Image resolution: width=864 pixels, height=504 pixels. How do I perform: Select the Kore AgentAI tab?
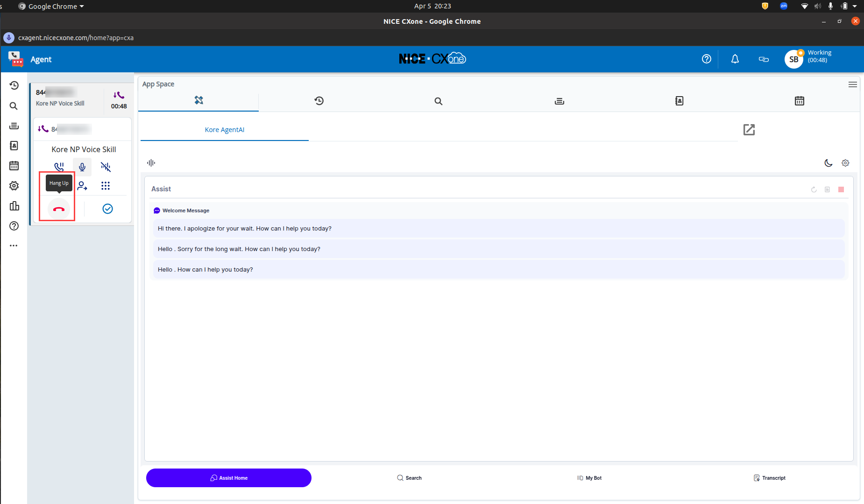pos(225,130)
